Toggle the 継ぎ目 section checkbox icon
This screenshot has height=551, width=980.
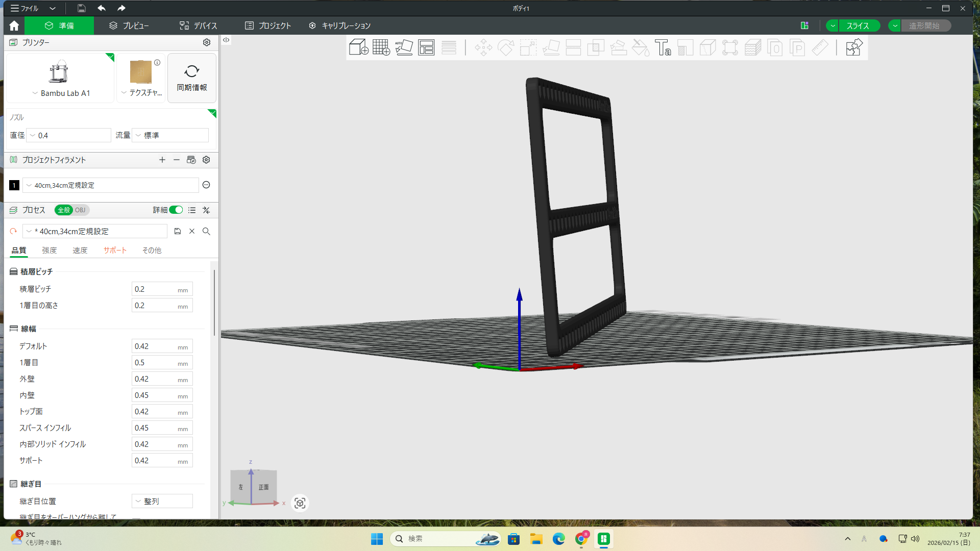point(14,484)
